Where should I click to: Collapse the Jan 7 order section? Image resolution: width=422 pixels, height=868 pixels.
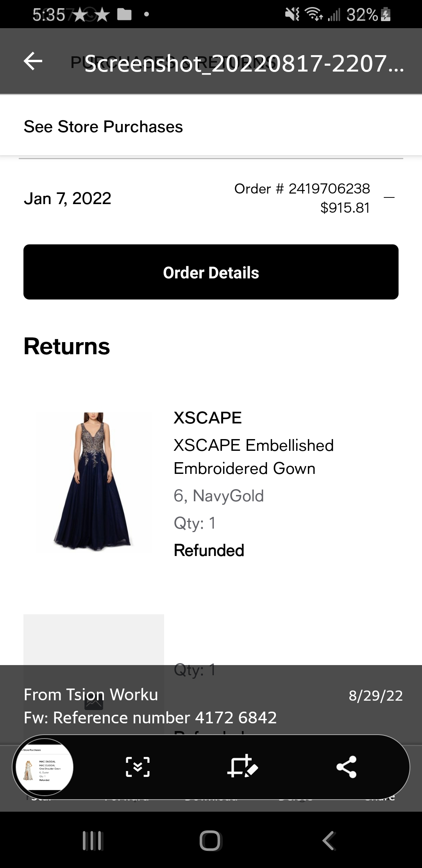coord(389,198)
